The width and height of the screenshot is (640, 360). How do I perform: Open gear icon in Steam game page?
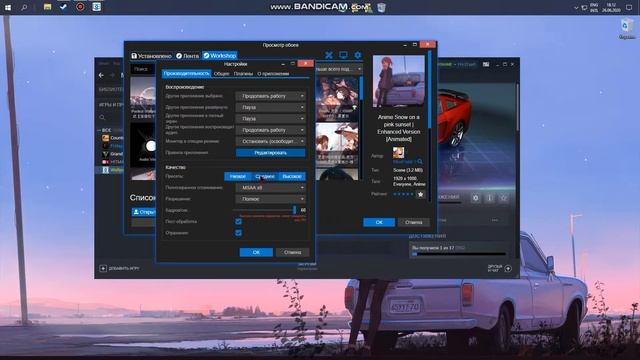click(x=476, y=198)
